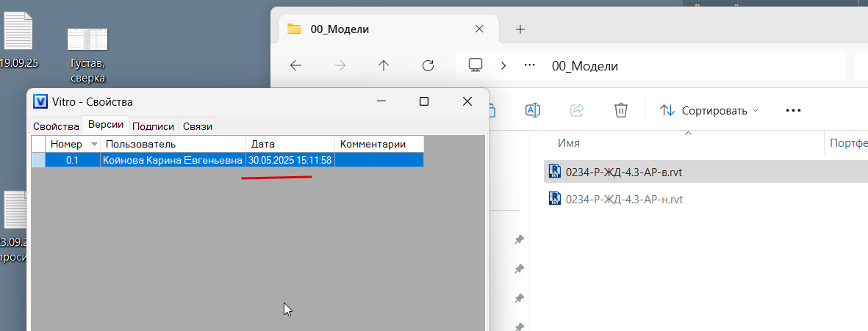Close the 00_Модели Explorer tab
Image resolution: width=868 pixels, height=331 pixels.
point(479,29)
